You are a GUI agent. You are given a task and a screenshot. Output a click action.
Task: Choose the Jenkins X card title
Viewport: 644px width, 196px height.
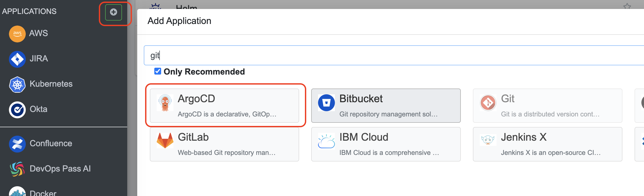click(x=524, y=137)
